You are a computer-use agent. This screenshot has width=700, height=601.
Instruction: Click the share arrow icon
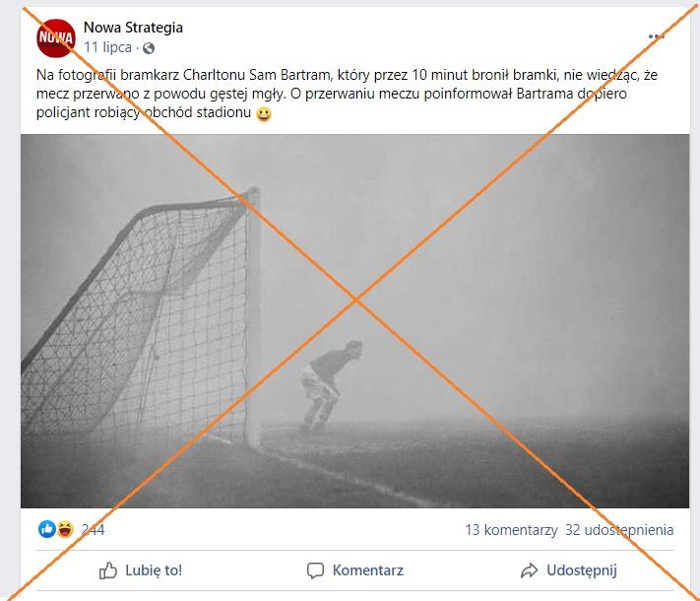[x=529, y=570]
